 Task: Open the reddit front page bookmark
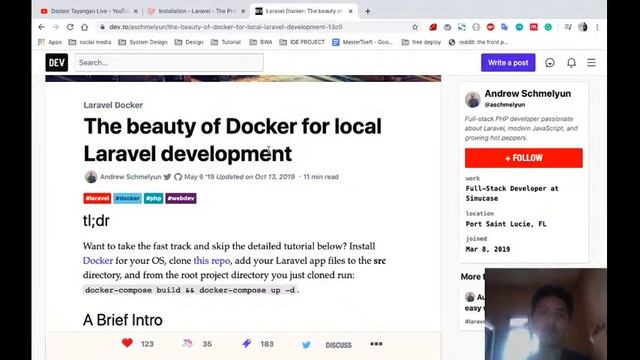click(478, 42)
